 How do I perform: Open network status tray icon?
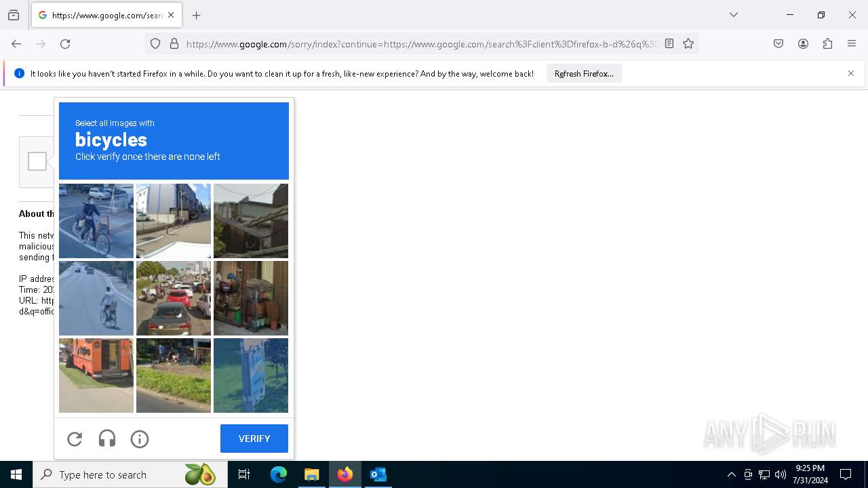tap(764, 474)
